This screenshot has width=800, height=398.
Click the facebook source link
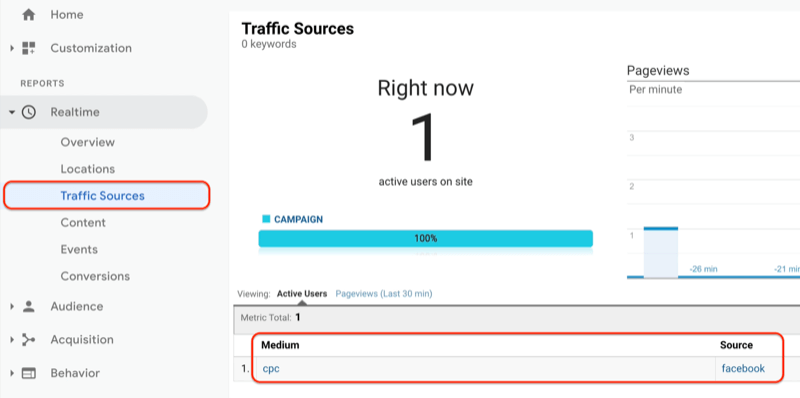click(x=743, y=368)
